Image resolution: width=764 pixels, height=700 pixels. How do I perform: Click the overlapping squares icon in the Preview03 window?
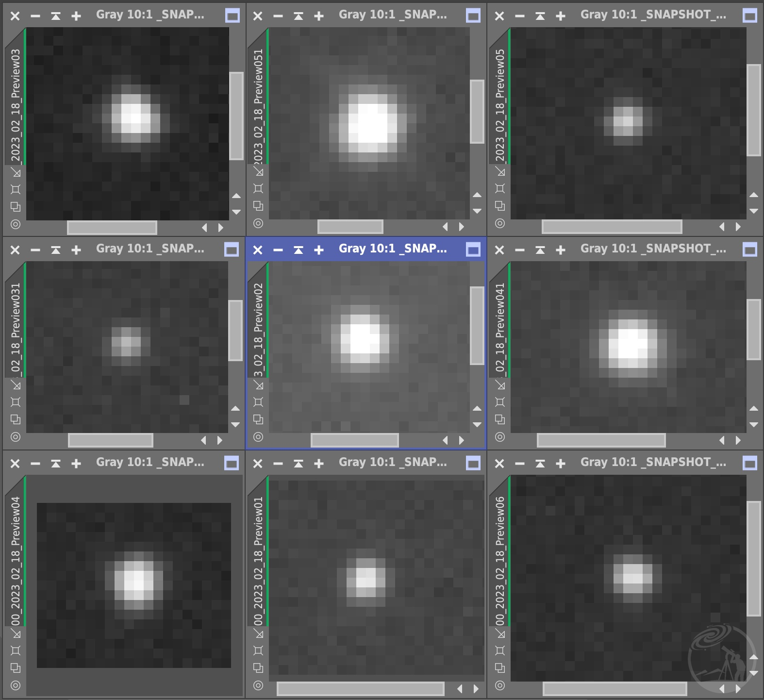16,206
